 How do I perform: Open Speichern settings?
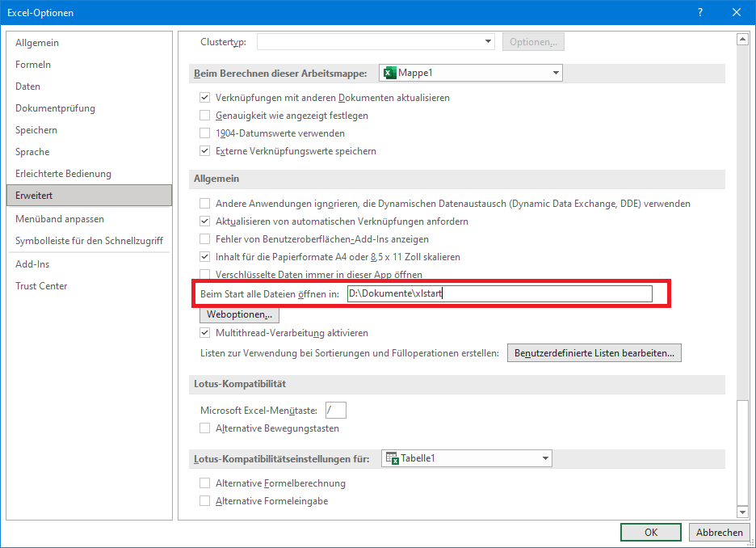89,130
